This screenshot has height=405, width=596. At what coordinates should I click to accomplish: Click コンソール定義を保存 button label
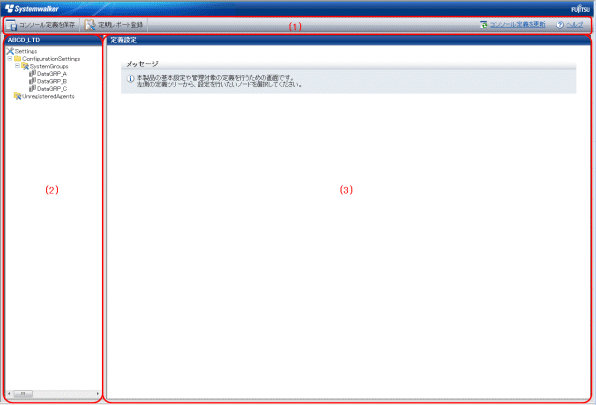47,25
